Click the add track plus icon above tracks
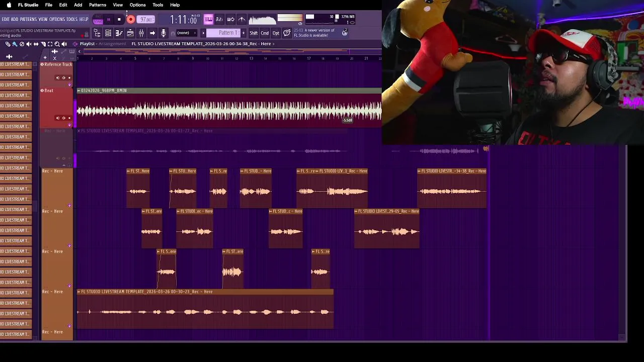 point(45,57)
